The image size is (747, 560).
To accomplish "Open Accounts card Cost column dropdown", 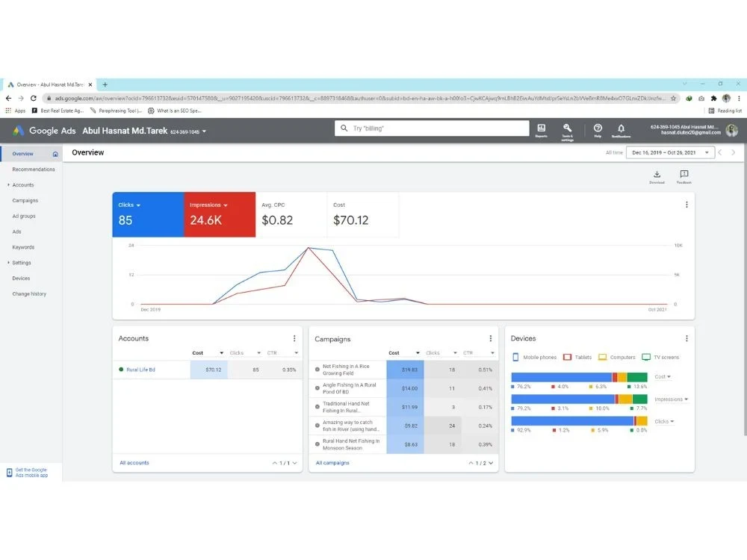I will pyautogui.click(x=222, y=353).
